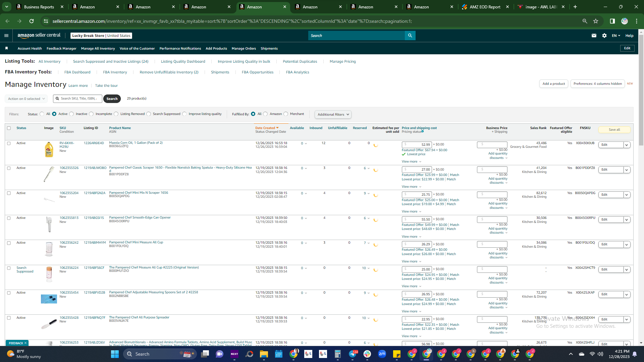The height and width of the screenshot is (362, 644).
Task: Sort by Date Created column header
Action: click(x=267, y=128)
